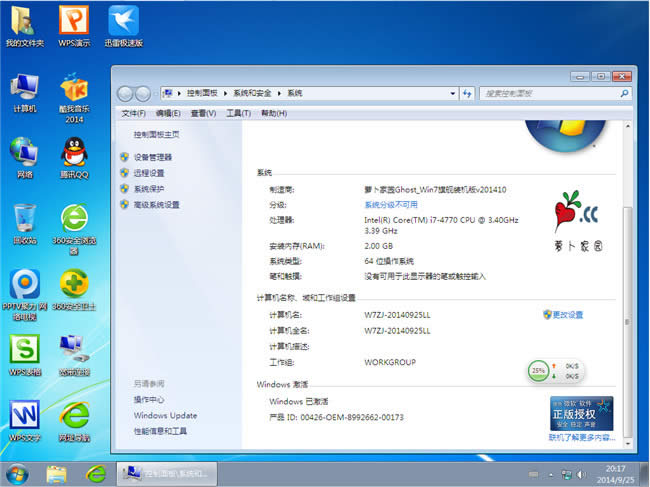Open the Tencent QQ desktop icon
The image size is (650, 487).
click(x=74, y=155)
